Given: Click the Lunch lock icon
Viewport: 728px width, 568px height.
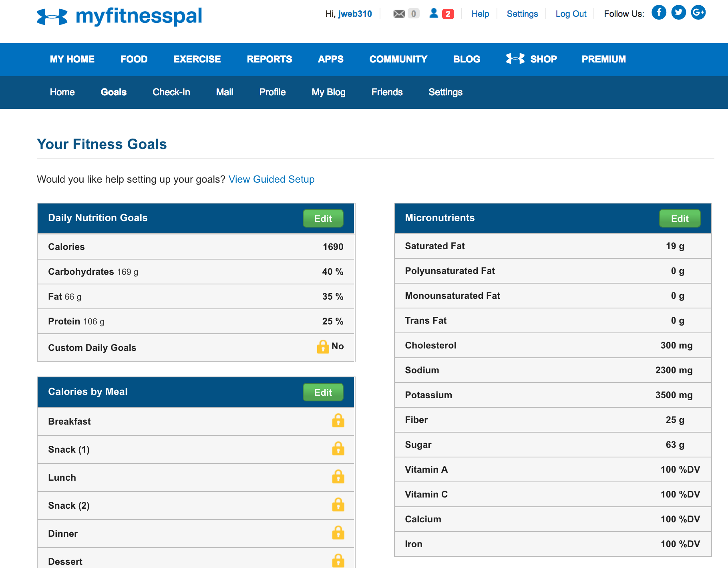Looking at the screenshot, I should 338,476.
